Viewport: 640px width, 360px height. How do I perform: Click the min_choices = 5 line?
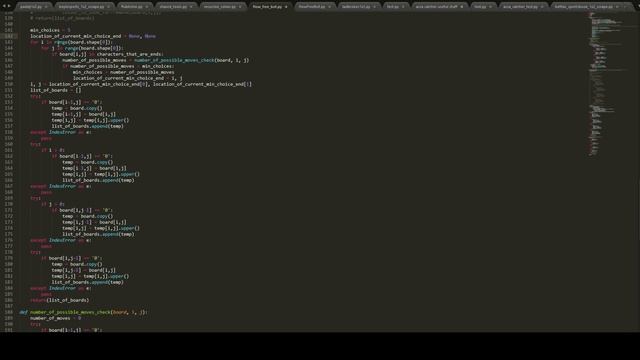(x=50, y=30)
